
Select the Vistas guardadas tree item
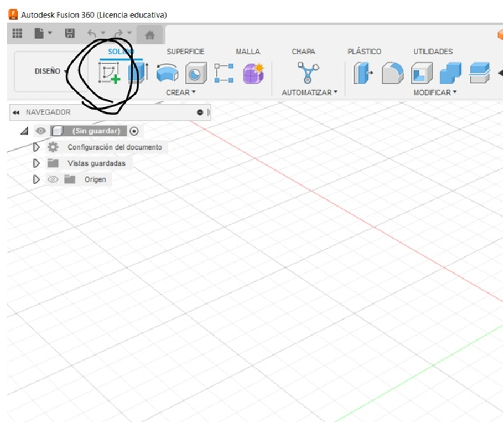(96, 163)
